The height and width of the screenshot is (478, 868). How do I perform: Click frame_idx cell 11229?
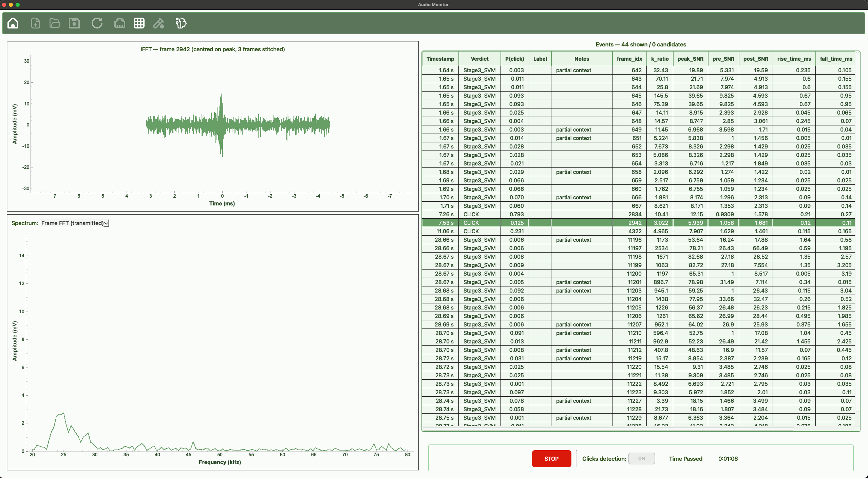[629, 418]
